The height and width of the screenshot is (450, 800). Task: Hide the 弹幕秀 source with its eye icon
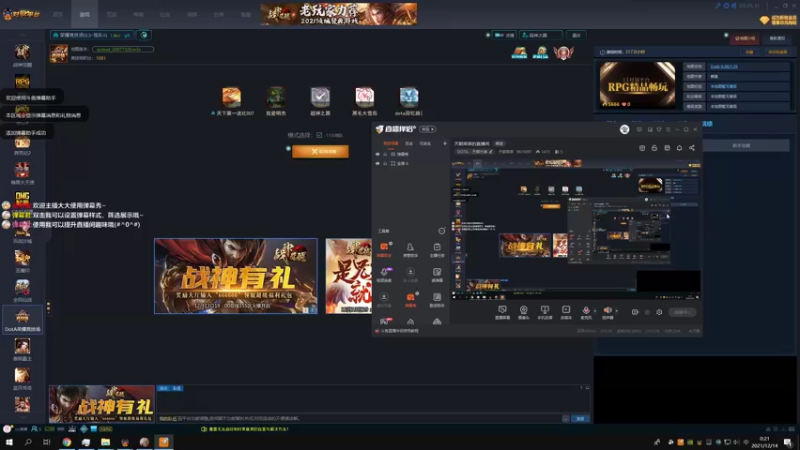pyautogui.click(x=378, y=154)
